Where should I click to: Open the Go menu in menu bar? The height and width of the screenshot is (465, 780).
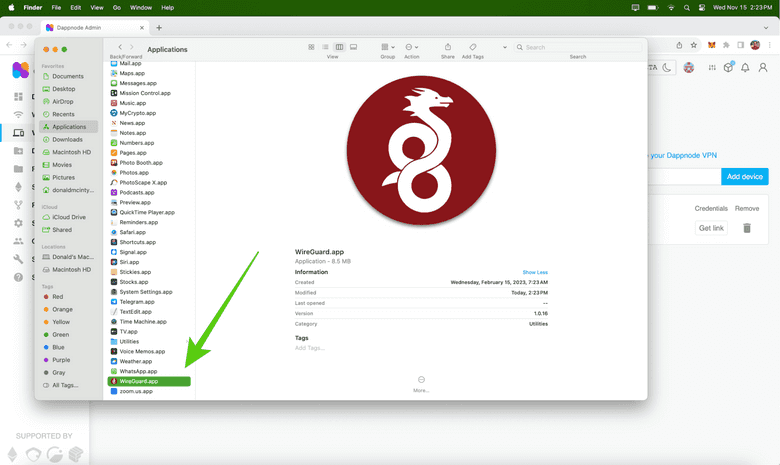[x=117, y=7]
